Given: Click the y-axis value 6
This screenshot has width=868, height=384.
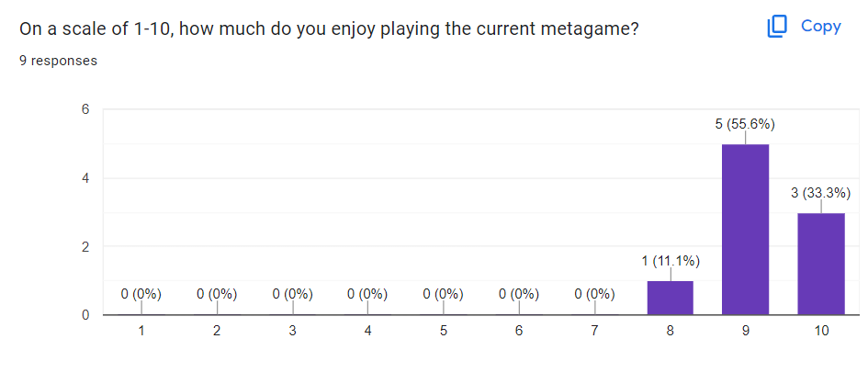Looking at the screenshot, I should (x=85, y=109).
